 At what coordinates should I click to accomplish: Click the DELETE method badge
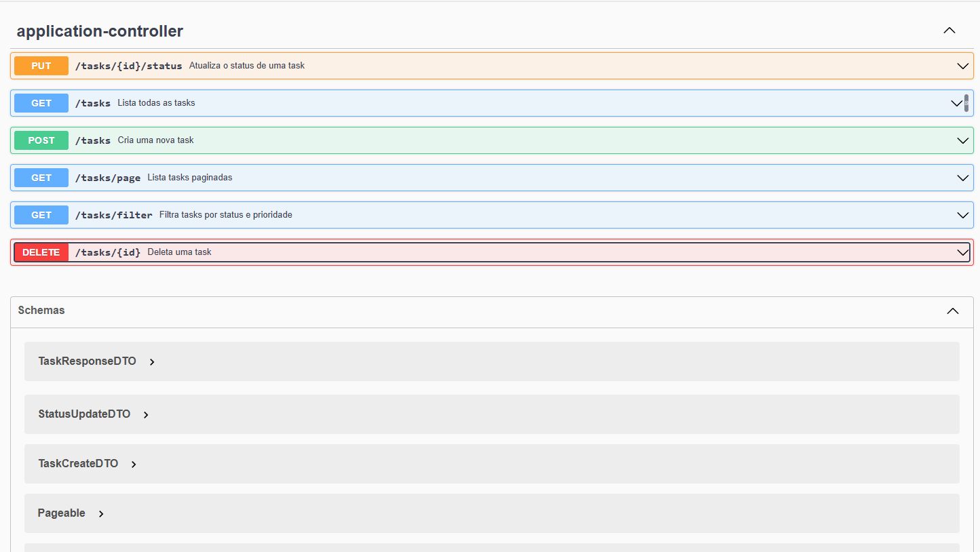41,252
